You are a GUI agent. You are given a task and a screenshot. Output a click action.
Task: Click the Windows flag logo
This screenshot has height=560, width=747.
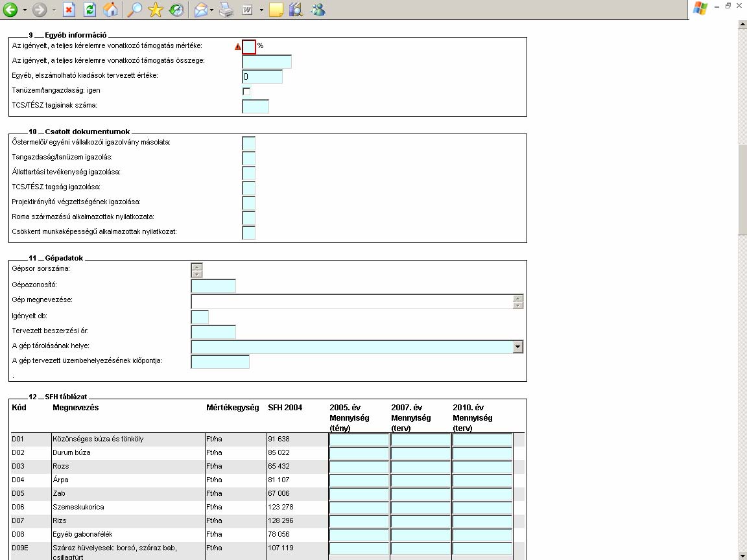coord(700,8)
